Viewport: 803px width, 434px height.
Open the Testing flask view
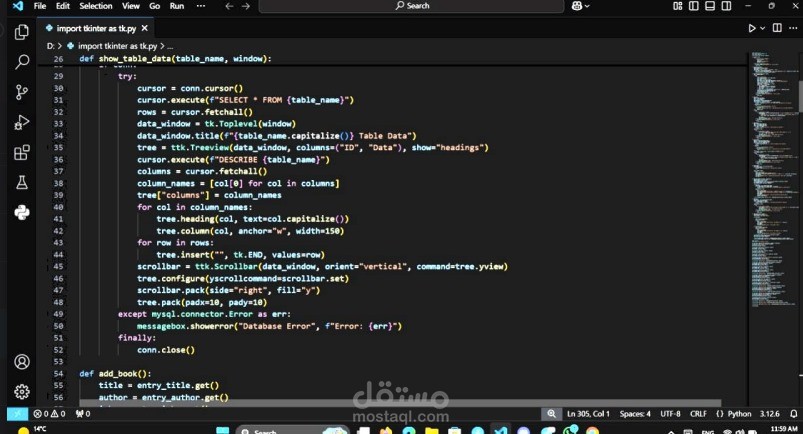click(22, 182)
